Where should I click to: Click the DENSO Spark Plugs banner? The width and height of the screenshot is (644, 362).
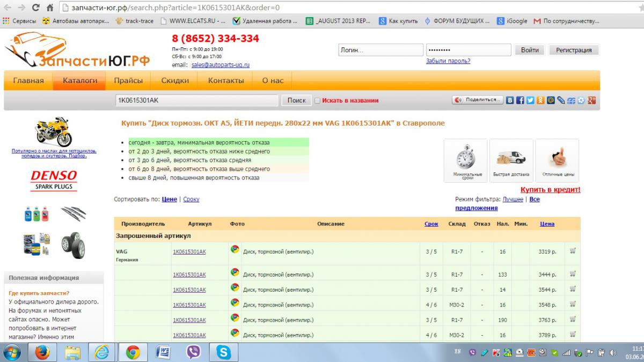[53, 181]
